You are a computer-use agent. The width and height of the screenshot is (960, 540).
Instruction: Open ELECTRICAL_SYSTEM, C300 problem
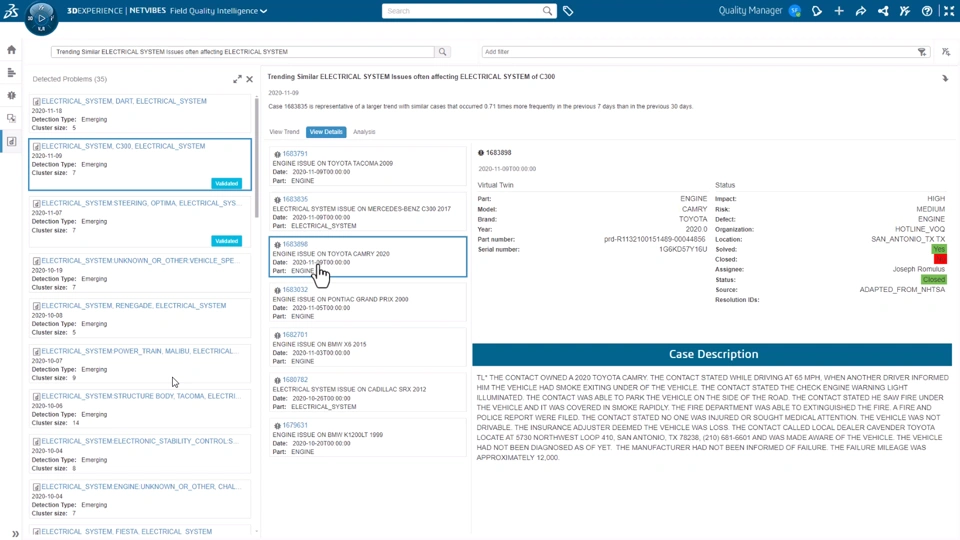[x=123, y=146]
